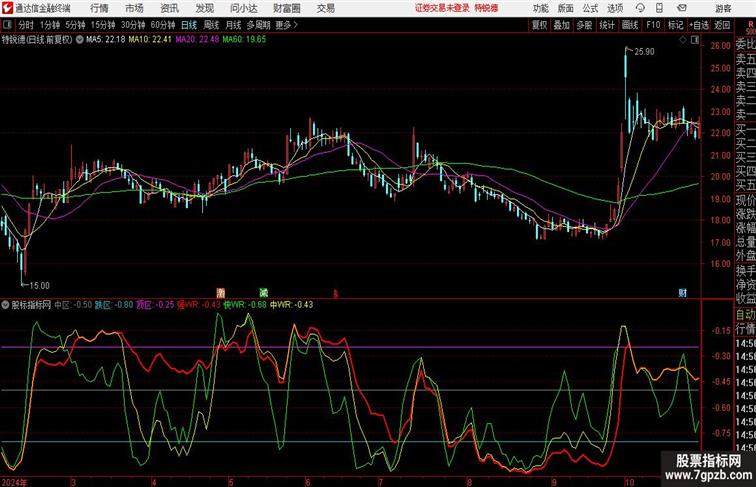Click 证券交易未登录 login link
This screenshot has height=487, width=756.
point(442,8)
